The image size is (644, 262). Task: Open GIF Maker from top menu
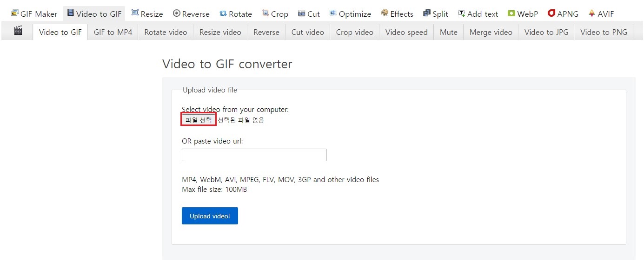point(34,13)
